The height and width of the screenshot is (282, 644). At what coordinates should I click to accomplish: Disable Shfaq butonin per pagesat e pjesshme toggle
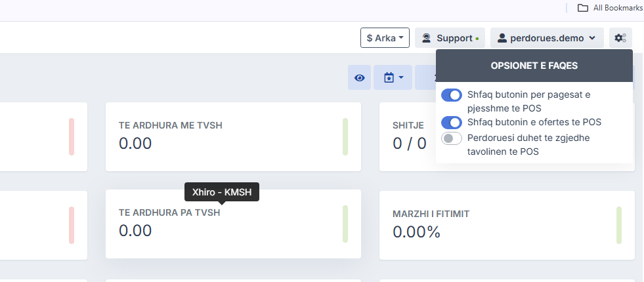coord(452,95)
